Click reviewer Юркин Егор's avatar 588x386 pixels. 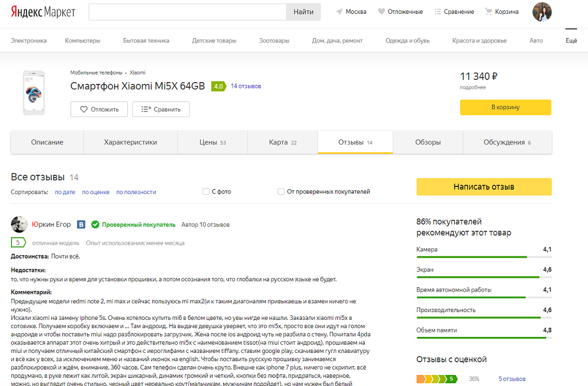point(19,224)
